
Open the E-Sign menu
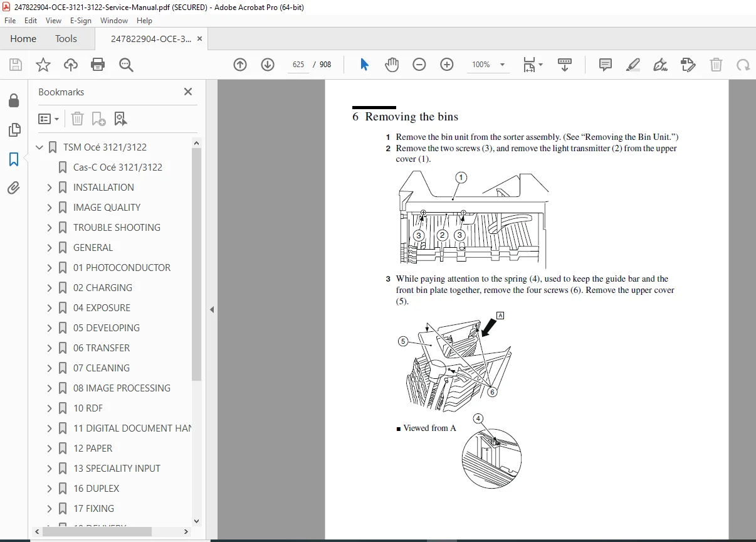point(80,21)
